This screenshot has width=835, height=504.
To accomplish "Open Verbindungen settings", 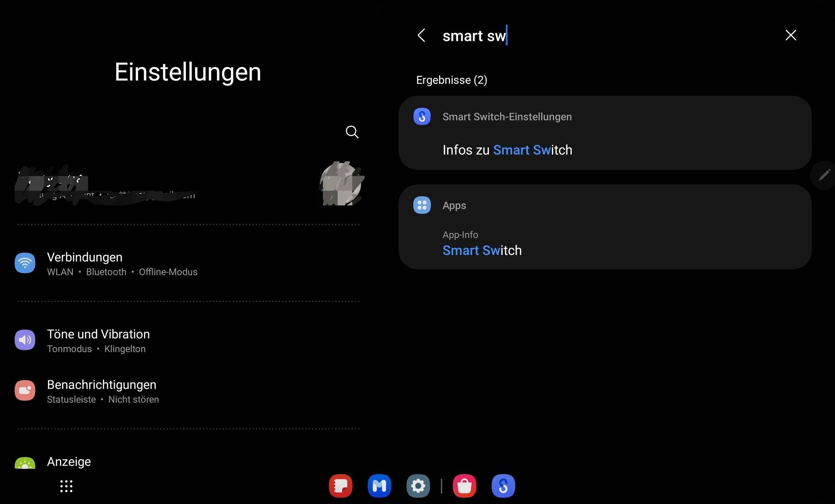I will coord(188,264).
